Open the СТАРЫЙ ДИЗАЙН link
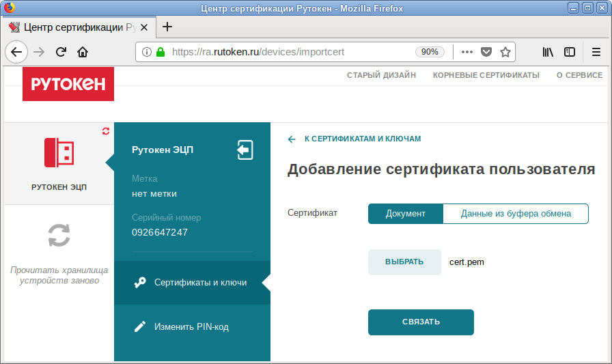This screenshot has height=364, width=612. coord(381,75)
